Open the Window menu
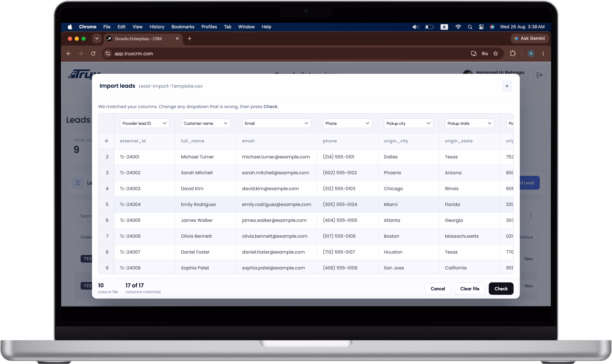612x364 pixels. [x=246, y=27]
